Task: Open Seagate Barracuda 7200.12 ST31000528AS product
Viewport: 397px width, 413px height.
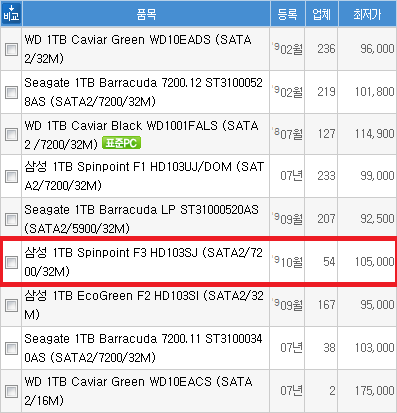Action: tap(143, 92)
